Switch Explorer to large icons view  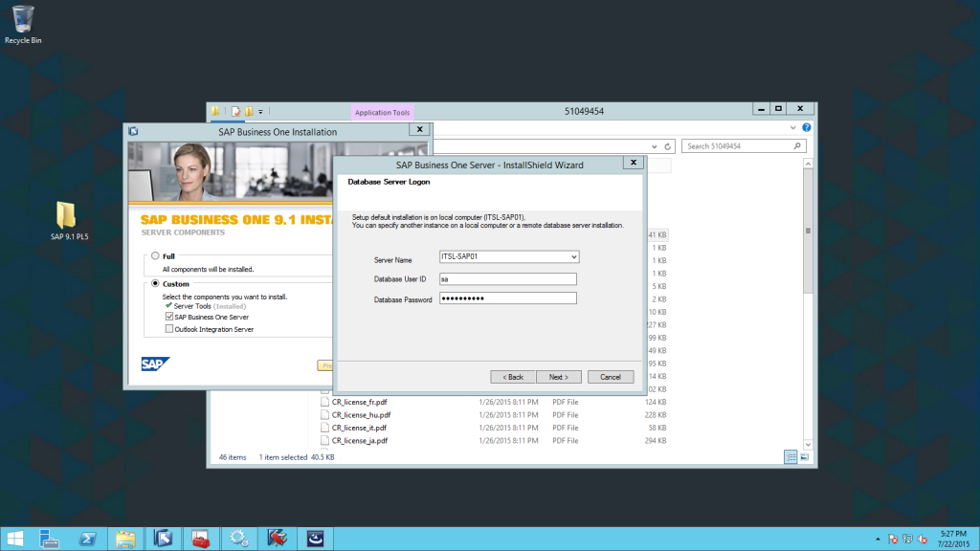pyautogui.click(x=804, y=457)
